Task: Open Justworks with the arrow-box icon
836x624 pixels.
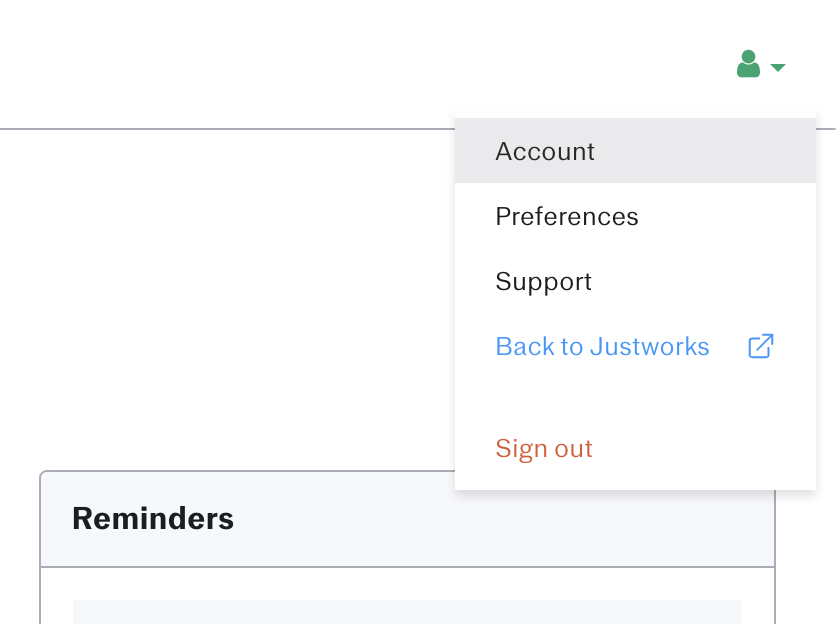Action: tap(761, 346)
